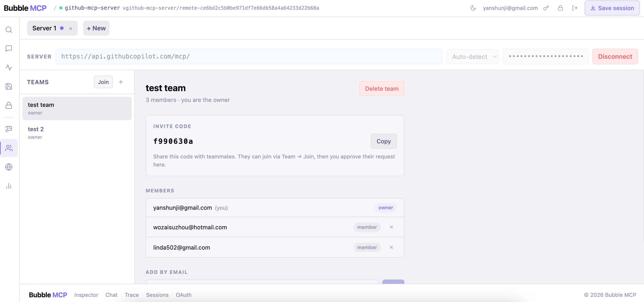
Task: Close the Server 1 tab
Action: click(x=71, y=29)
